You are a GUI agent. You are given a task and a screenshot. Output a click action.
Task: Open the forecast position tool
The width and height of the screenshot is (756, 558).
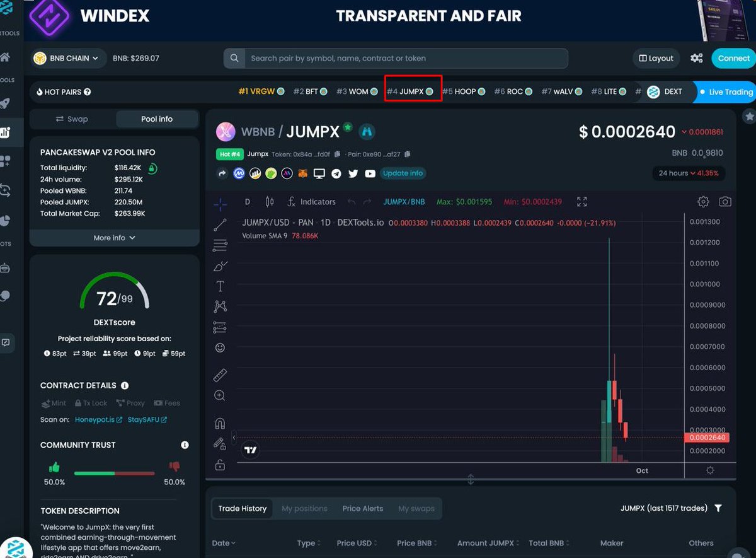coord(220,327)
